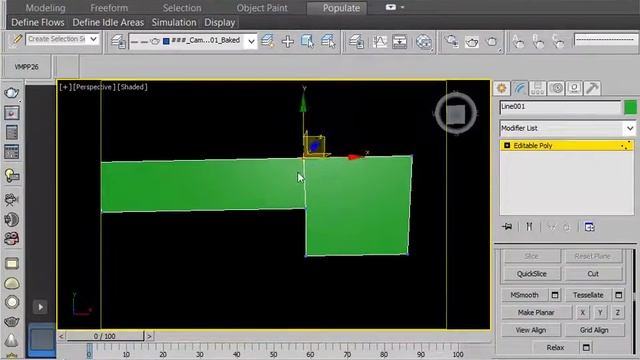Image resolution: width=640 pixels, height=360 pixels.
Task: Expand the layer list dropdown arrow
Action: coord(251,41)
